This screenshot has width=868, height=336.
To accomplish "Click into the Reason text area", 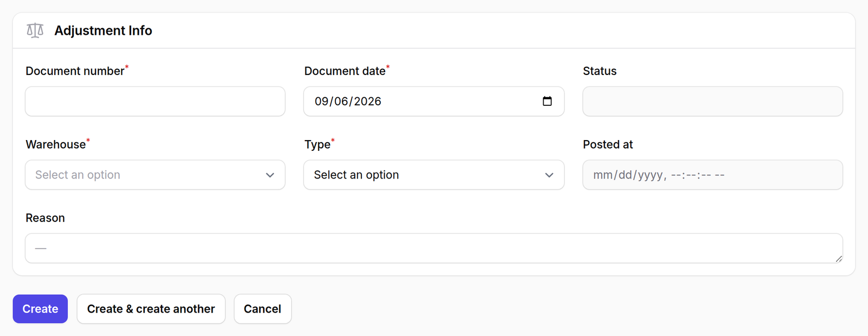I will tap(433, 248).
